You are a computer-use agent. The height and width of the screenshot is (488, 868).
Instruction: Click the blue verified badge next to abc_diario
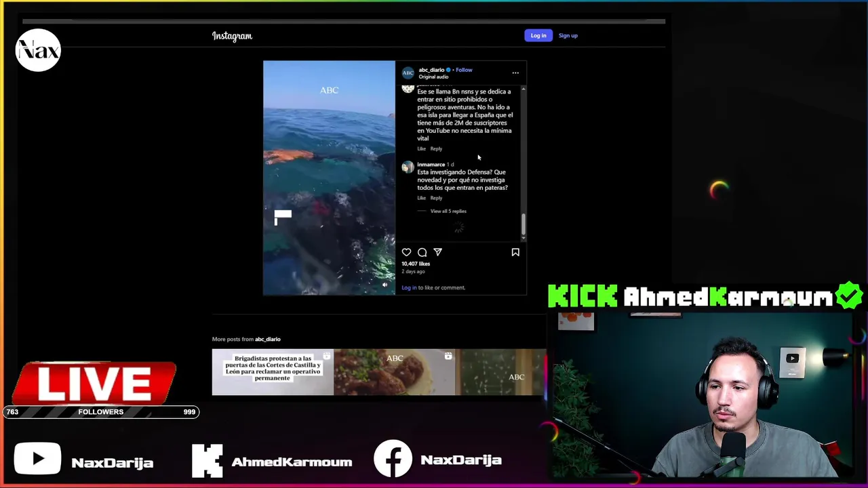click(448, 70)
